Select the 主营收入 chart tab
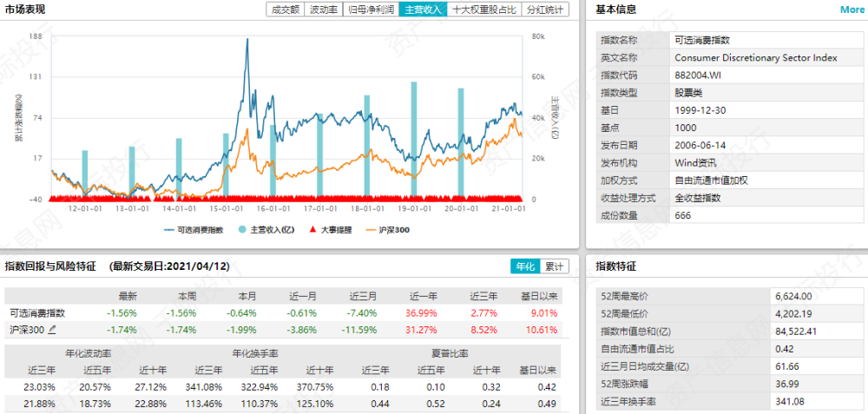The image size is (868, 414). pos(424,10)
